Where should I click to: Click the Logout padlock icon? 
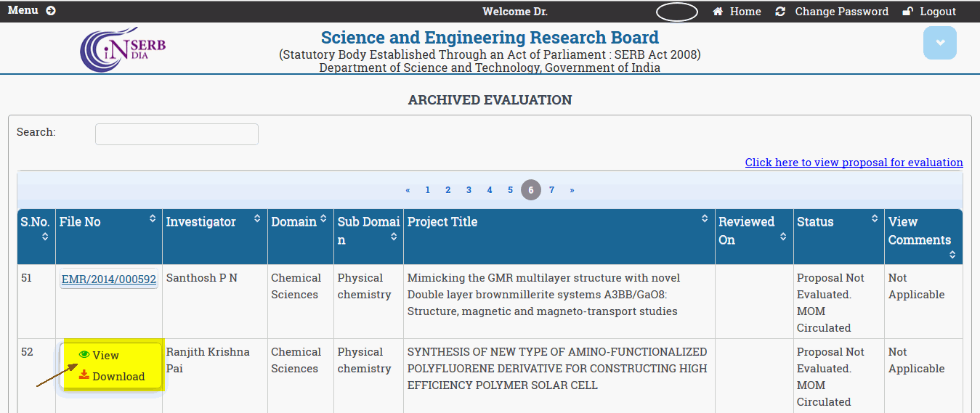(907, 12)
